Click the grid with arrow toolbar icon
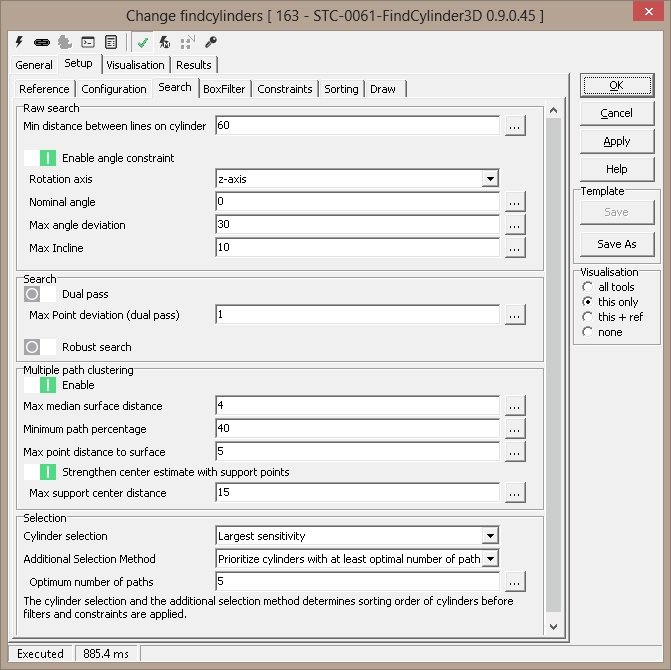Viewport: 671px width, 670px height. tap(187, 42)
